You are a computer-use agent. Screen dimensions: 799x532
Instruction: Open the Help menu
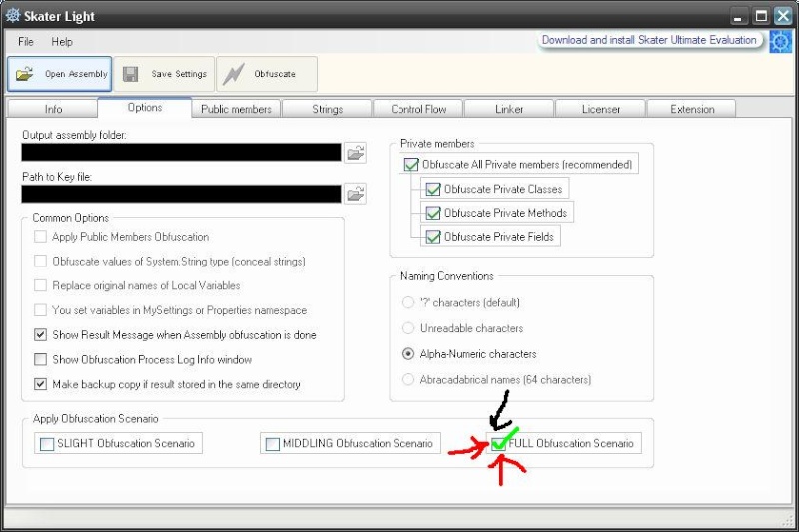62,42
